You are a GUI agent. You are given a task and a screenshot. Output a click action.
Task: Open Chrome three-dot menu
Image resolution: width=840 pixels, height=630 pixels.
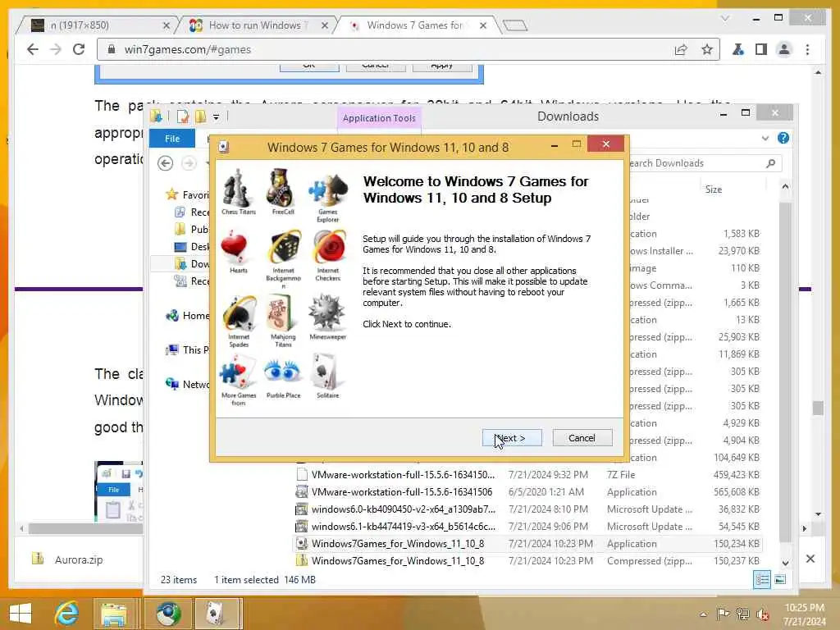click(807, 49)
